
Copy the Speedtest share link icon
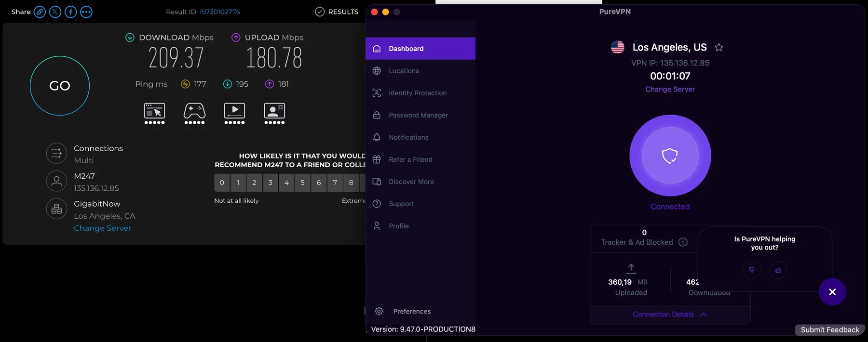(40, 12)
